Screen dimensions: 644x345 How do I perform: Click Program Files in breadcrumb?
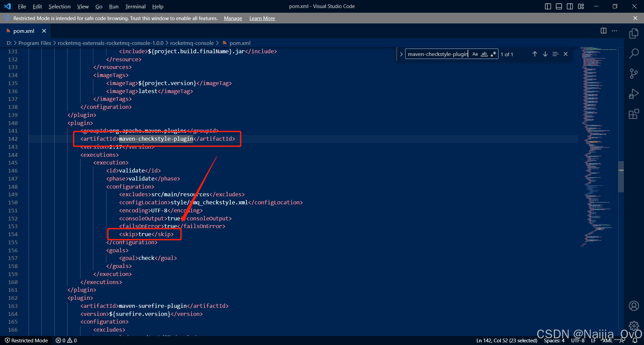[35, 43]
